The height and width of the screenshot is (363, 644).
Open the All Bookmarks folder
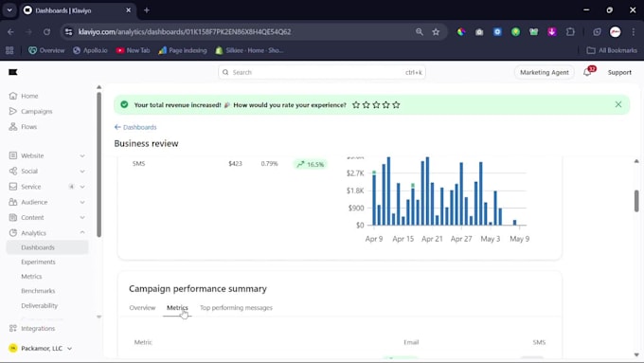coord(612,50)
